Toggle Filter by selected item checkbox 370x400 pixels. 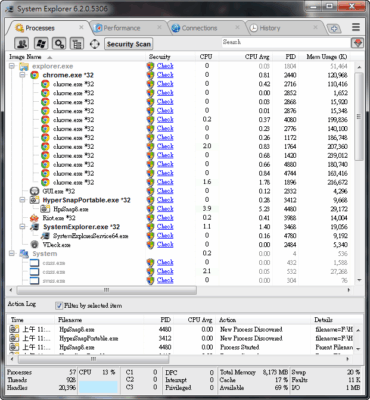(x=59, y=305)
